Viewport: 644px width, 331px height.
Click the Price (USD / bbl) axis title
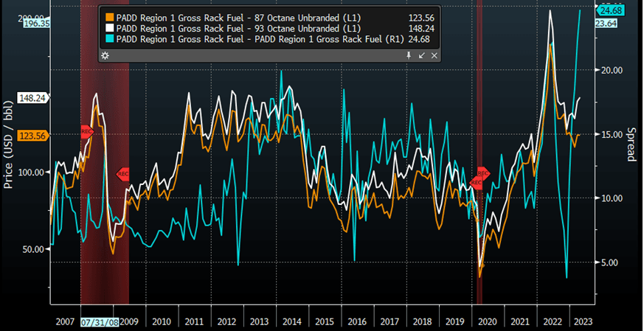(x=8, y=144)
